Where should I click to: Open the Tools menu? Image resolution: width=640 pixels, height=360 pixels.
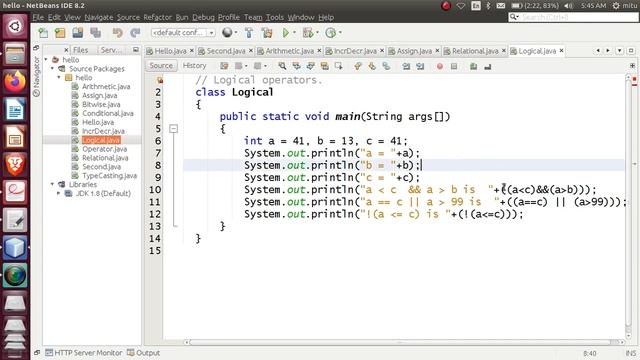coord(275,17)
